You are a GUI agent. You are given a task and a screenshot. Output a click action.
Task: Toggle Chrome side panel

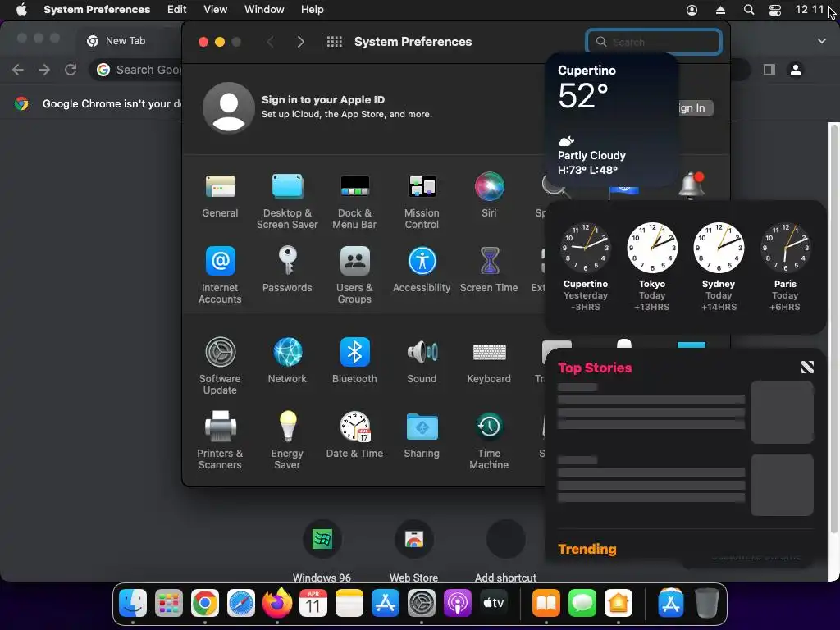pyautogui.click(x=769, y=70)
